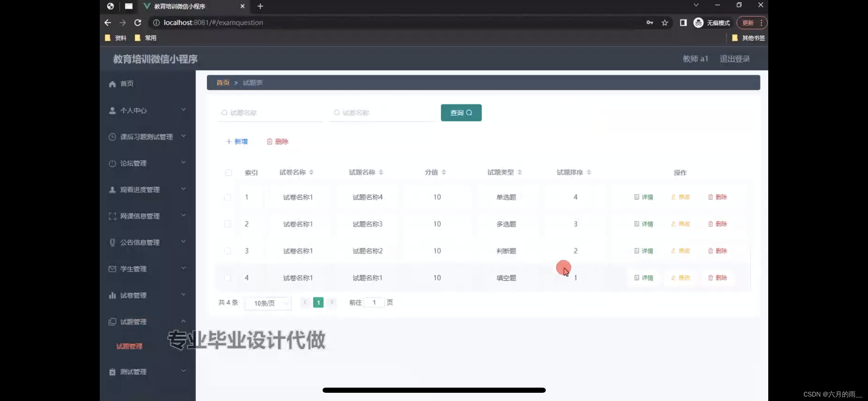The width and height of the screenshot is (868, 401).
Task: Focus the 试题名称 search field
Action: click(270, 113)
